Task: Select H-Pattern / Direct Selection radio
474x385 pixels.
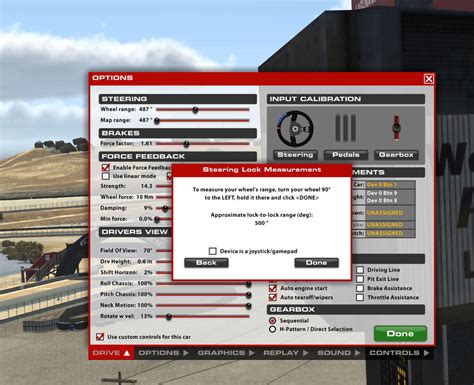Action: (272, 329)
